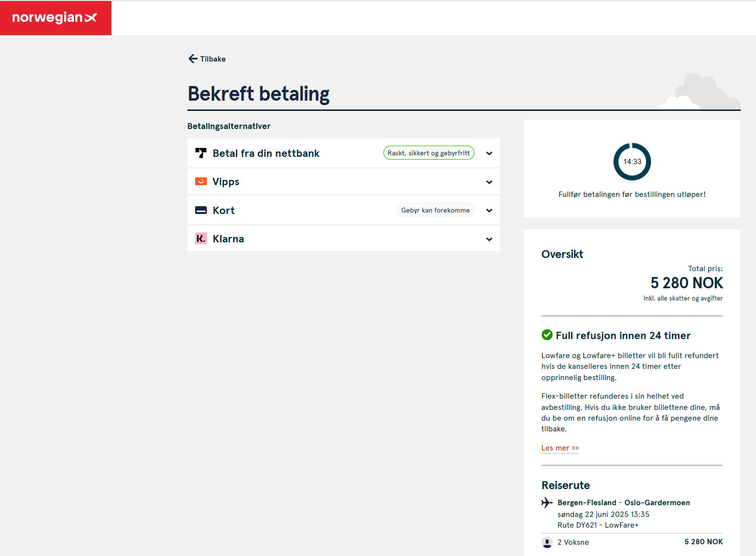756x556 pixels.
Task: Click the nettbank payment logo icon
Action: (x=200, y=153)
